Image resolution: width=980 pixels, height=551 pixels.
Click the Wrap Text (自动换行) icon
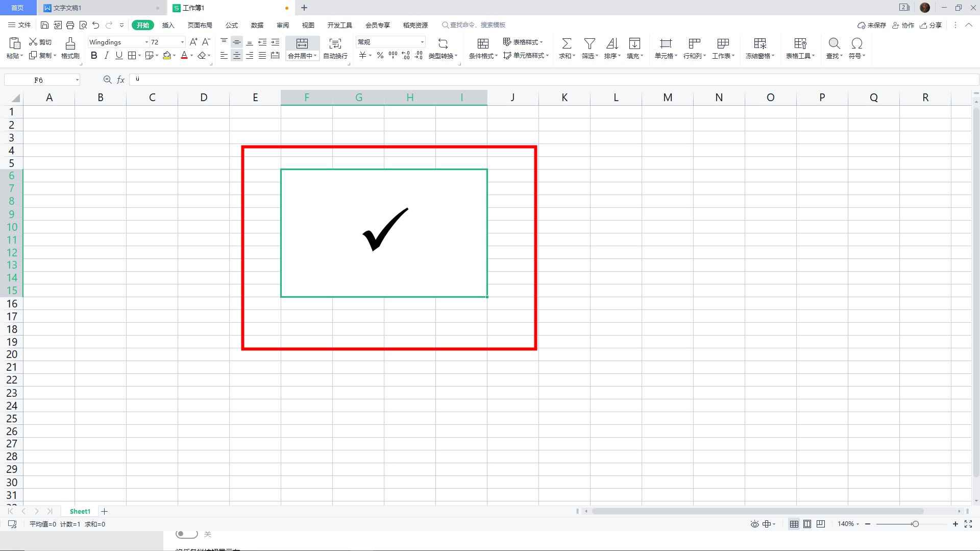tap(335, 43)
